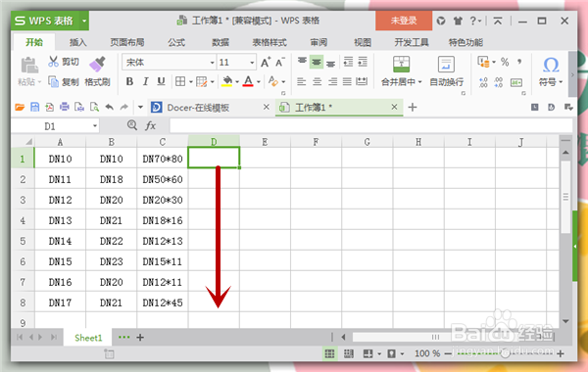Image resolution: width=588 pixels, height=372 pixels.
Task: Apply the borders icon
Action: pos(180,81)
